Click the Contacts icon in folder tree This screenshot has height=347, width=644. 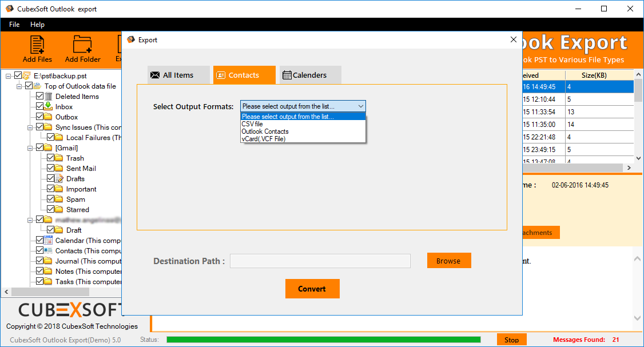point(49,250)
